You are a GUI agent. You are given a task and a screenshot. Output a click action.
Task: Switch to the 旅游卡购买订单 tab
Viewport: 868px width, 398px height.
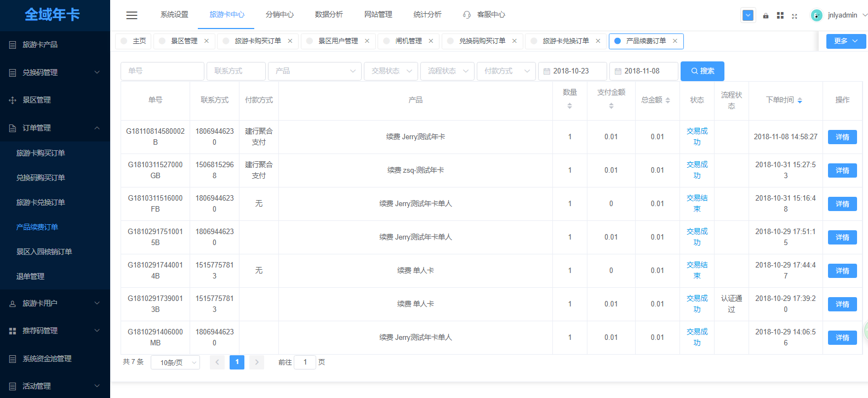(258, 41)
